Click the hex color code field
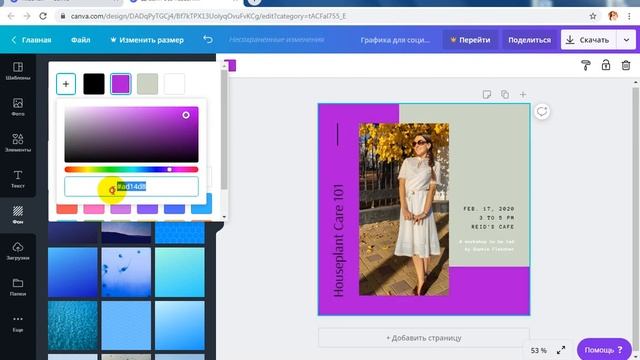640x360 pixels. point(131,187)
